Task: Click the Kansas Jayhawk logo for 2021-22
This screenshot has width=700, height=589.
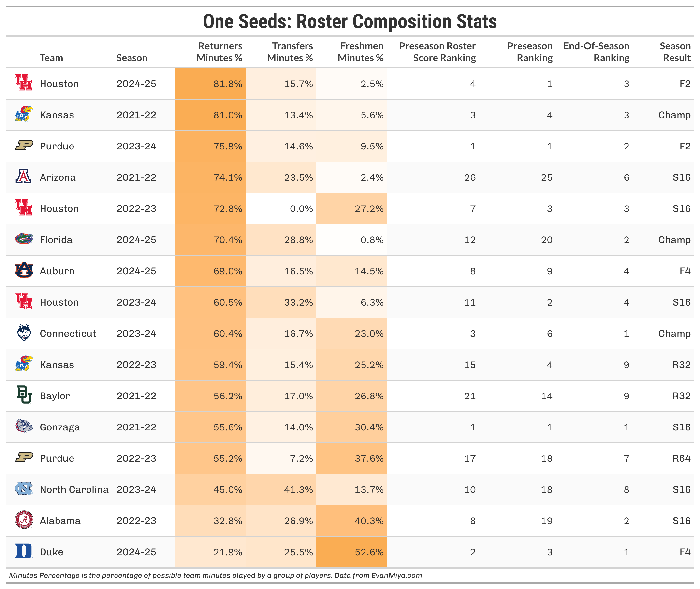Action: [24, 114]
